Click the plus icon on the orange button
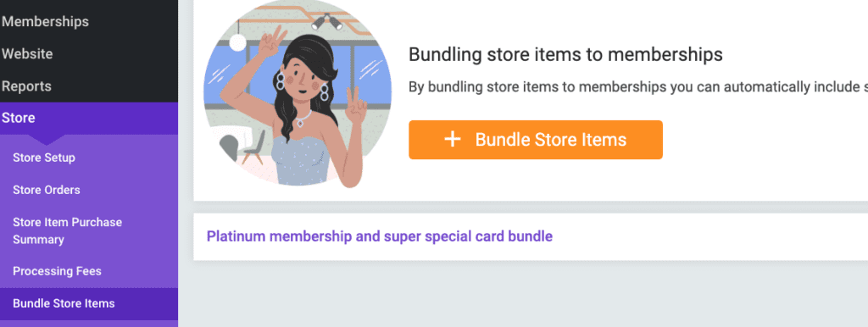Screen dimensions: 868x327 click(x=453, y=140)
